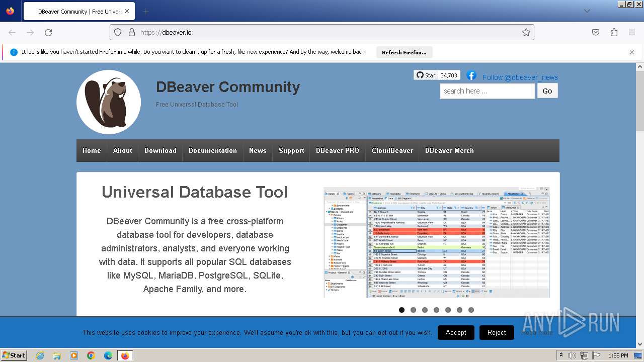644x362 pixels.
Task: Click the system tray network icon
Action: click(584, 355)
